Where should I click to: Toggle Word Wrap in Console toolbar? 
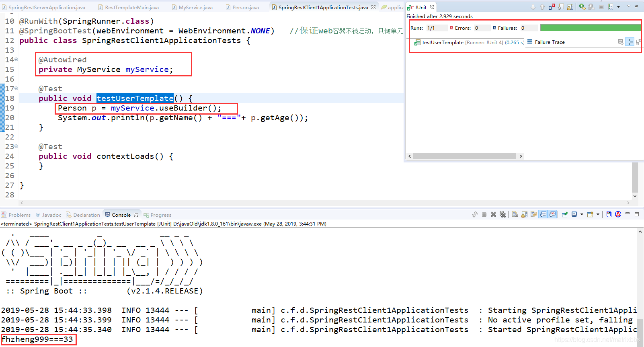(533, 214)
